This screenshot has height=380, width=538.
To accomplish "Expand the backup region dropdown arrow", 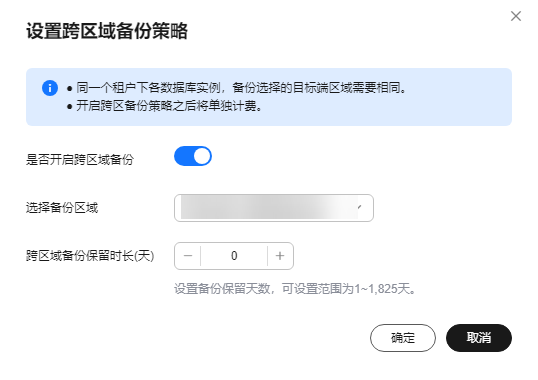I will tap(360, 207).
